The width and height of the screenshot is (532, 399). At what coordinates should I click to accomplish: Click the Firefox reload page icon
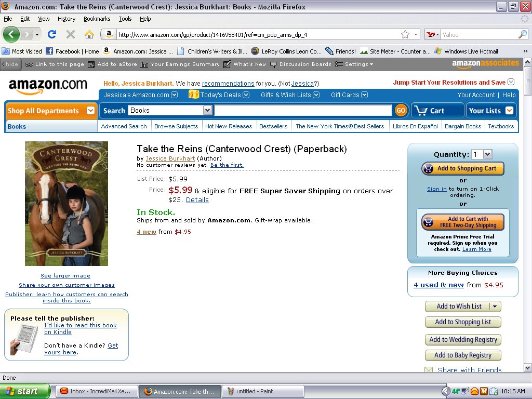[x=52, y=34]
